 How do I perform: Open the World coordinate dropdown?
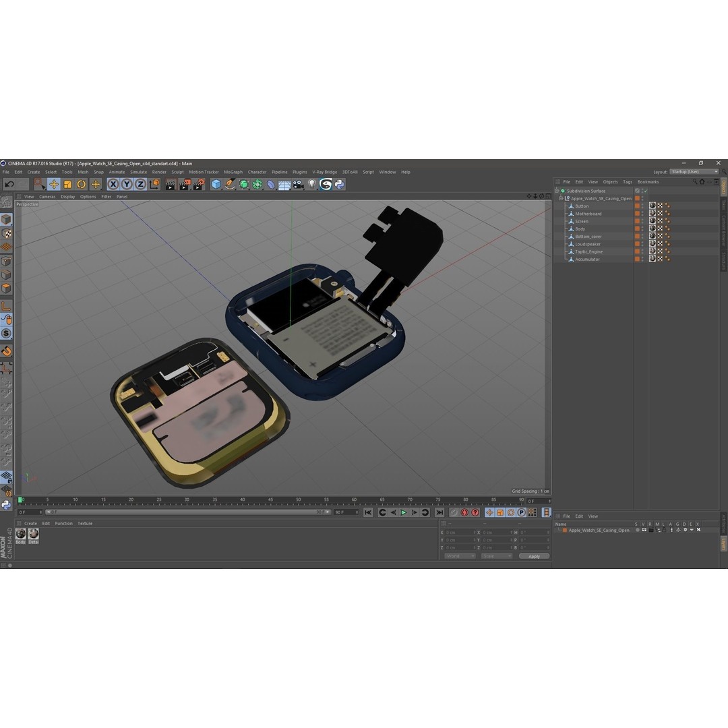pyautogui.click(x=460, y=556)
